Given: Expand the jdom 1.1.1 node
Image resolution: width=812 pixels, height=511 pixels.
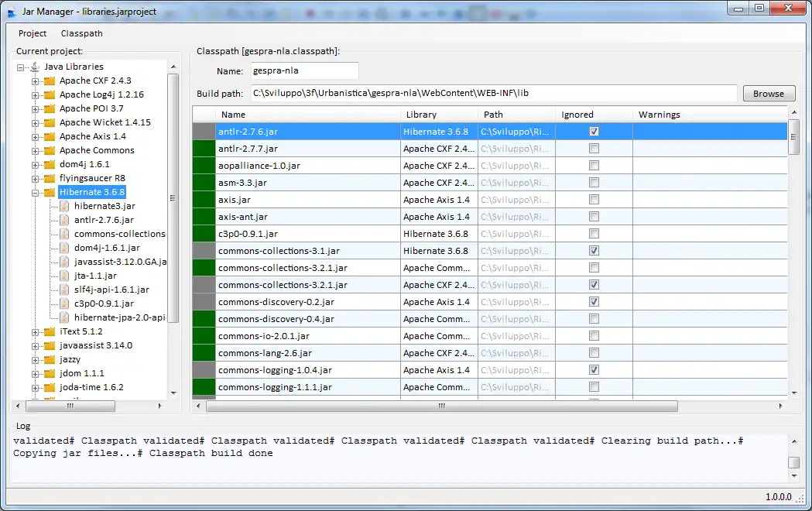Looking at the screenshot, I should coord(35,374).
